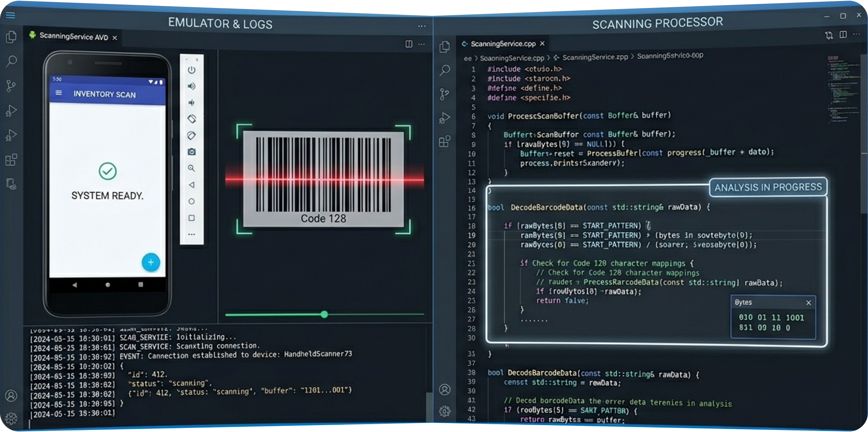Viewport: 868px width, 432px height.
Task: Open Extensions in left window activity bar
Action: (11, 160)
